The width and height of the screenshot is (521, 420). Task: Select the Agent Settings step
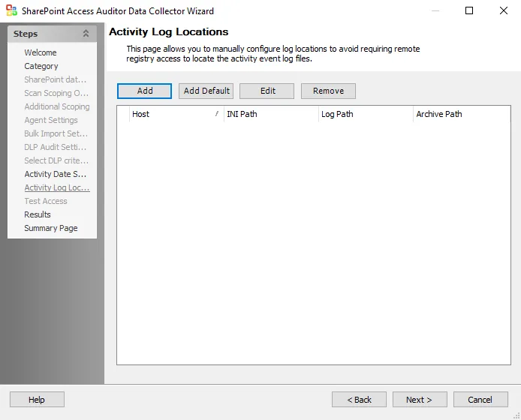[x=51, y=120]
